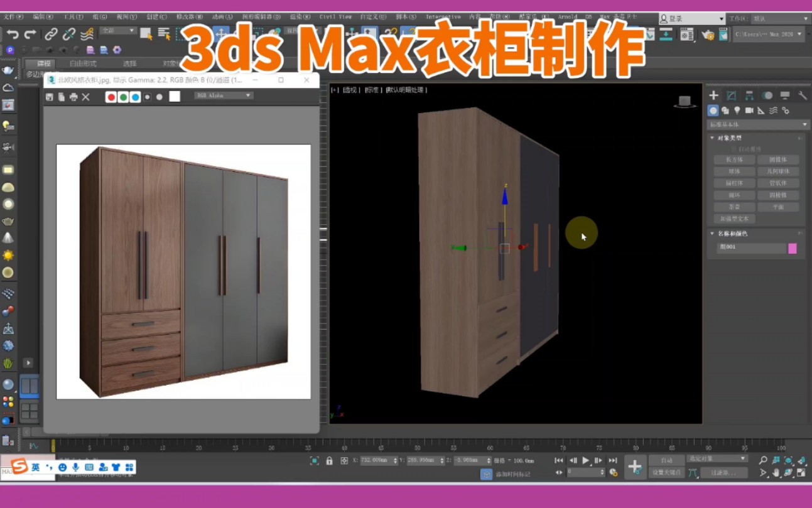This screenshot has height=508, width=812.
Task: Create a Teapot primitive button
Action: coord(734,207)
